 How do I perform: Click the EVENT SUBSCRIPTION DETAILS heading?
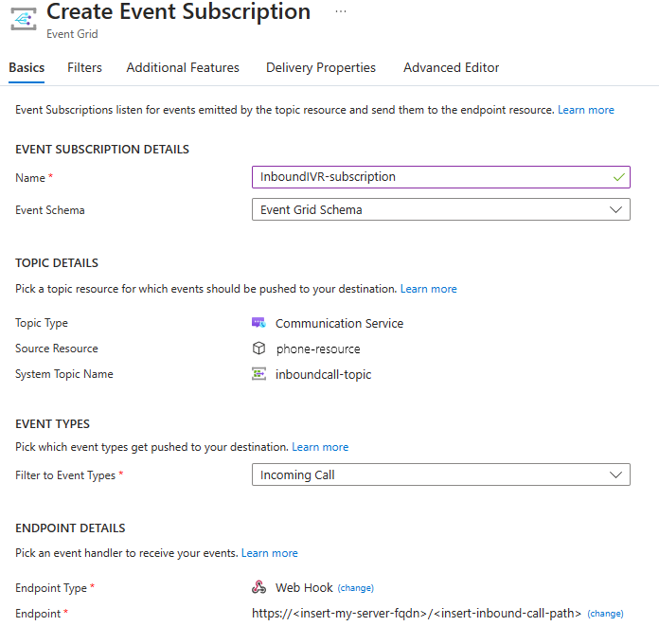coord(102,150)
